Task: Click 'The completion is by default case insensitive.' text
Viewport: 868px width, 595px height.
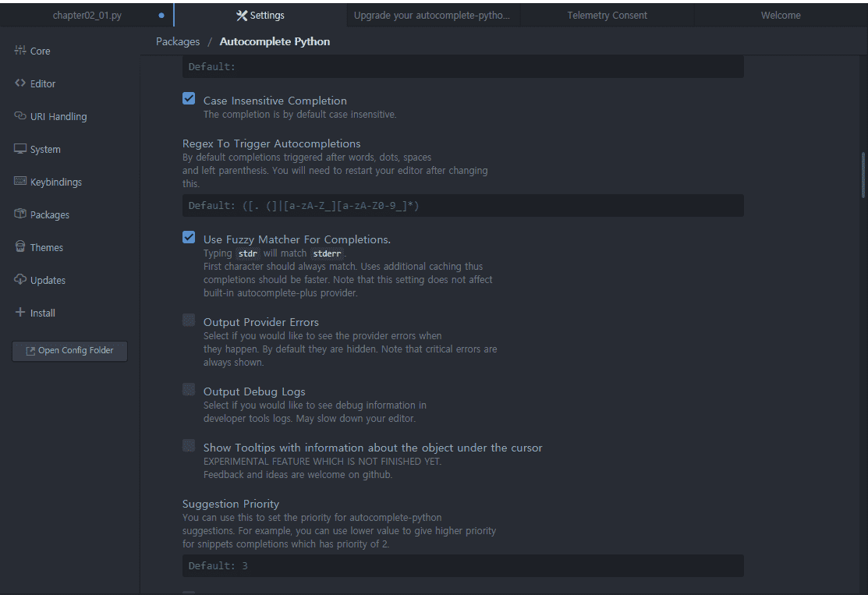Action: pos(299,114)
